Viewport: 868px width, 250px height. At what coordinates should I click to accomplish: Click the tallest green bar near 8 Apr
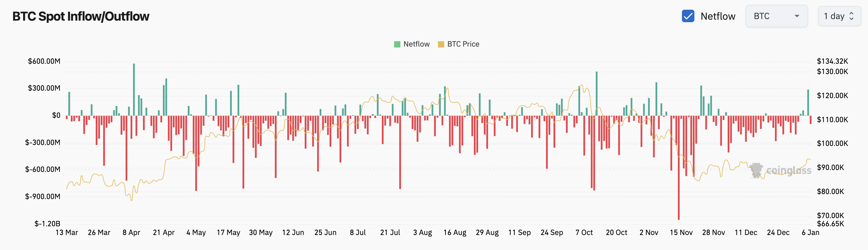(x=134, y=89)
